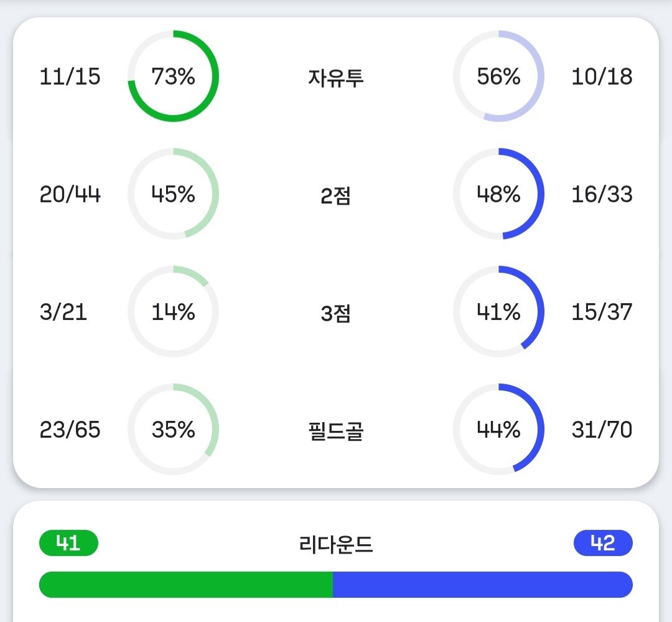Open the 리바운드 section heading
Screen dimensions: 672x622
[x=335, y=544]
